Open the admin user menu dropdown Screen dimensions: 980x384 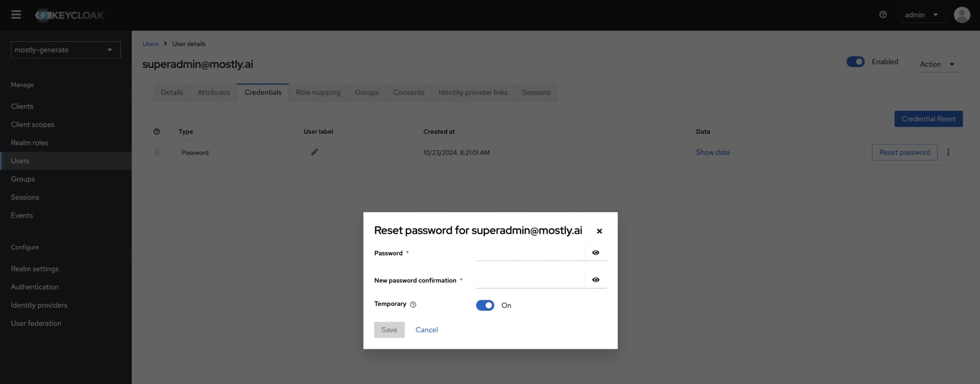click(x=922, y=14)
